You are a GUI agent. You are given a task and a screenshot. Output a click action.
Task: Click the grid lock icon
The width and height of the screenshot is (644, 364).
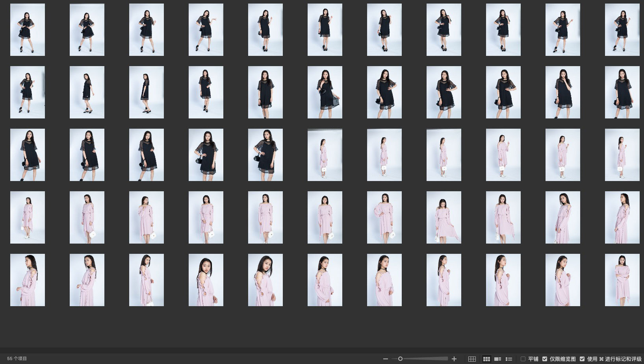pyautogui.click(x=472, y=359)
